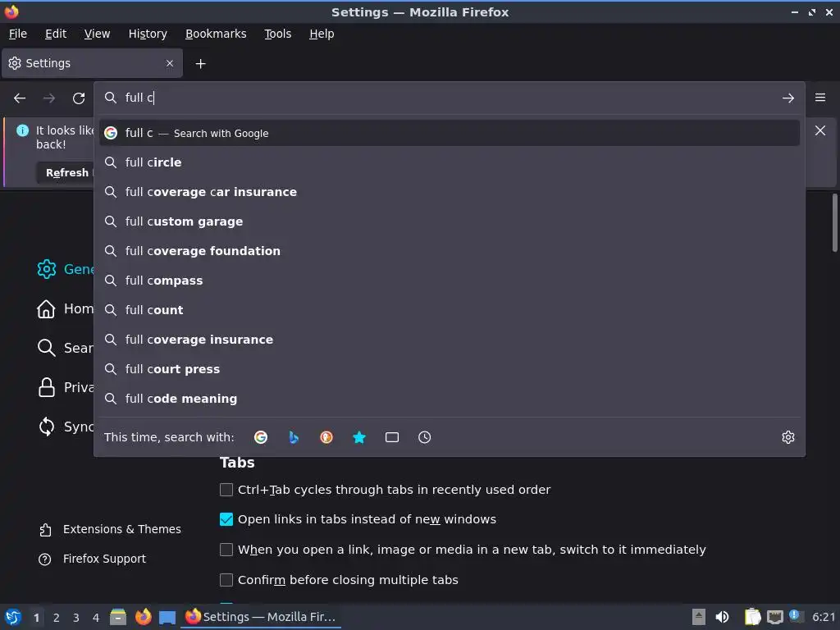
Task: Click the settings page vertical scrollbar
Action: coord(834,222)
